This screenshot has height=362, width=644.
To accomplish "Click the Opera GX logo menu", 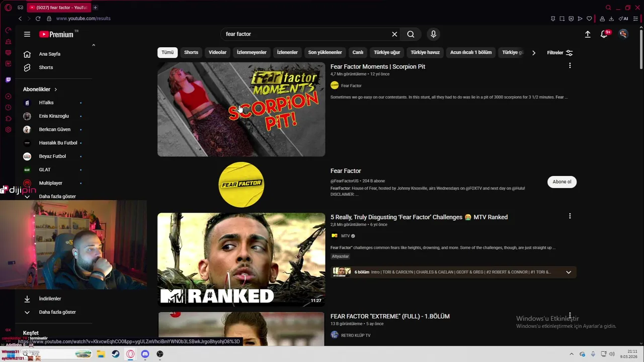I will [8, 8].
